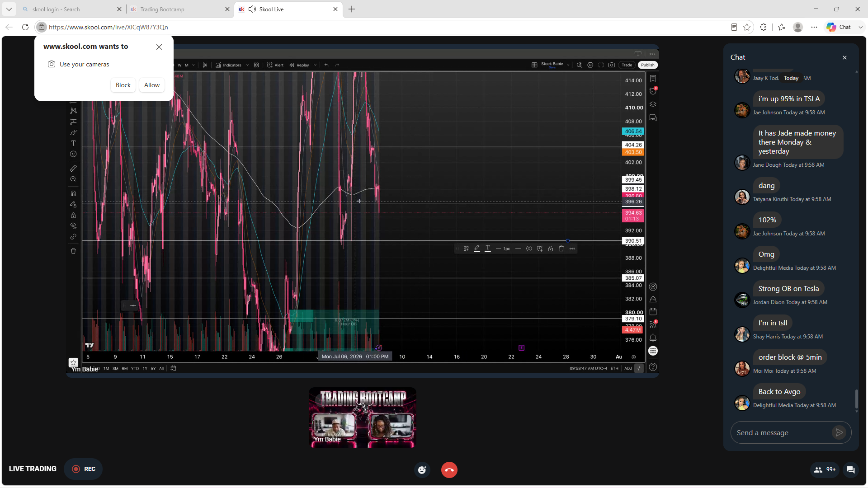The image size is (868, 488).
Task: Toggle hide all drawings eye icon
Action: (73, 225)
